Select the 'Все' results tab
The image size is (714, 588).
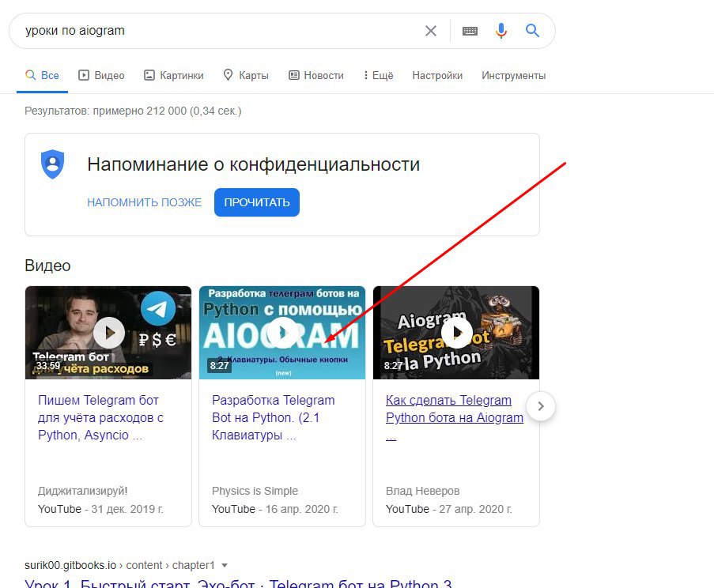(x=42, y=75)
